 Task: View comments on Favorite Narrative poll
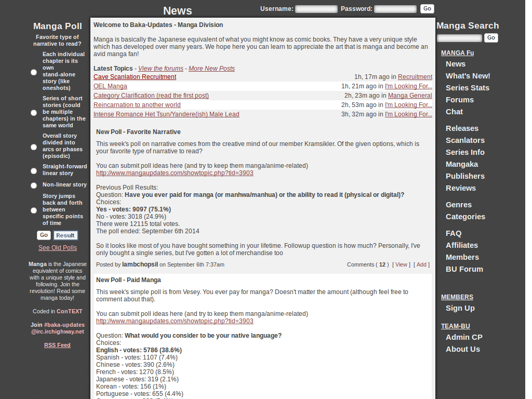tap(401, 264)
